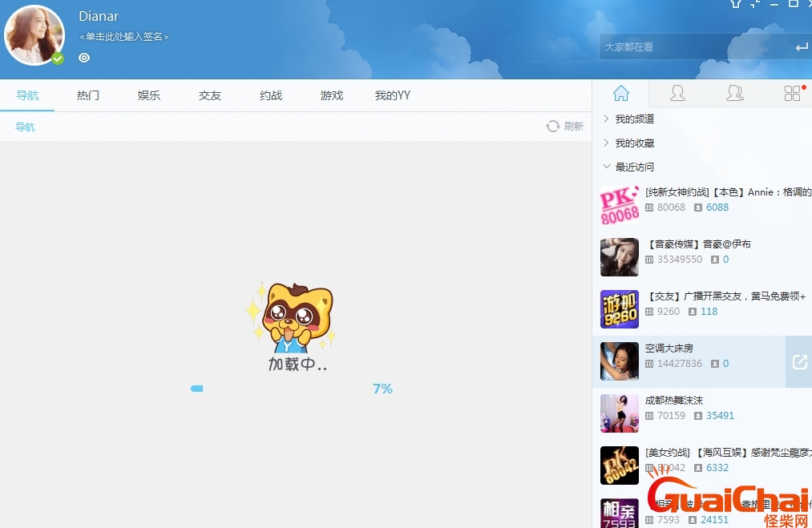
Task: Open the apps grid icon with red dot
Action: [793, 93]
